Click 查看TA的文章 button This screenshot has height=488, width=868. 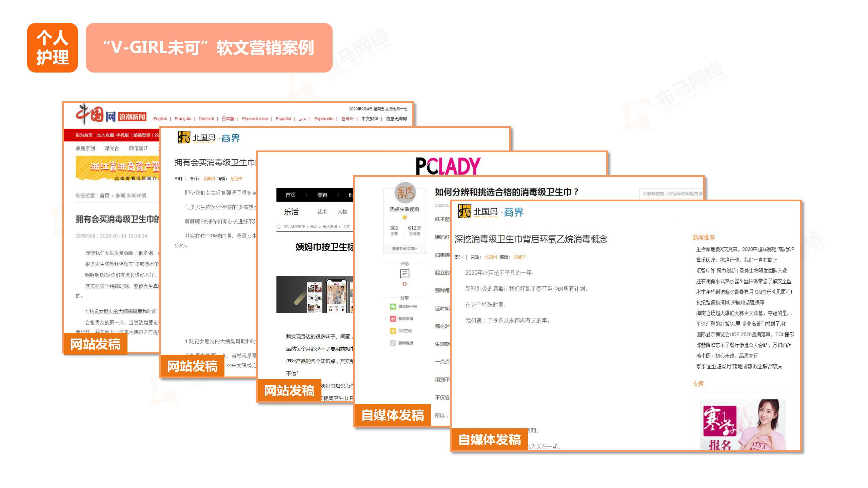click(405, 248)
